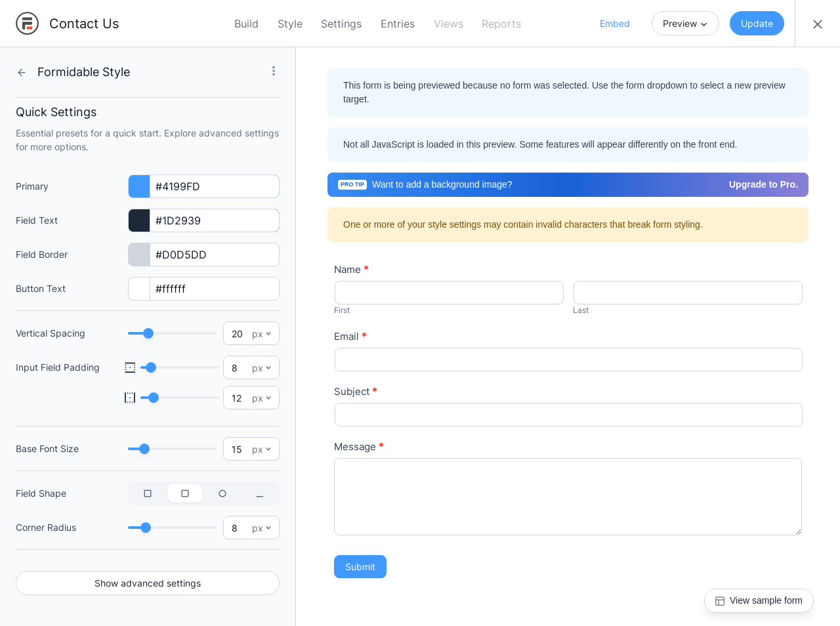The image size is (840, 626).
Task: Select the rounded-corner field shape option
Action: coord(185,493)
